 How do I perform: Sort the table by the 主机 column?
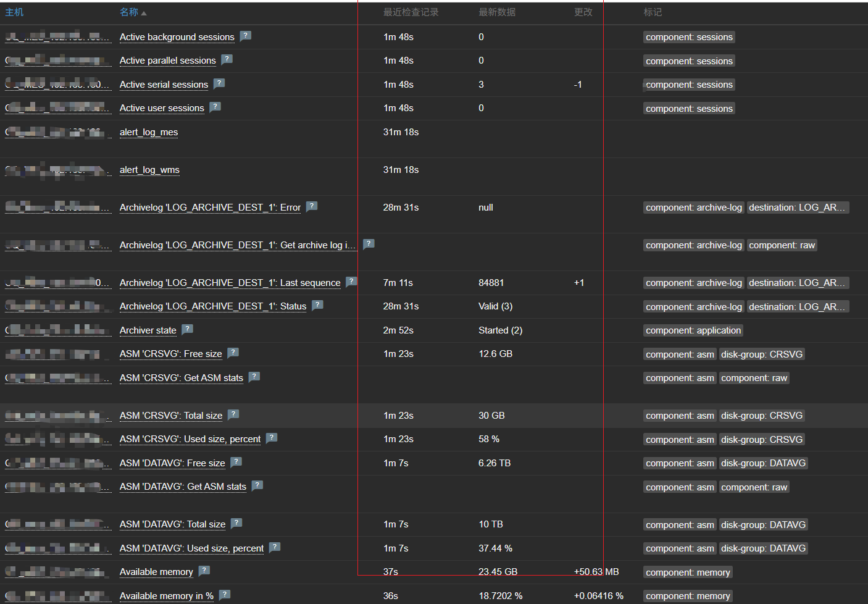pyautogui.click(x=14, y=12)
